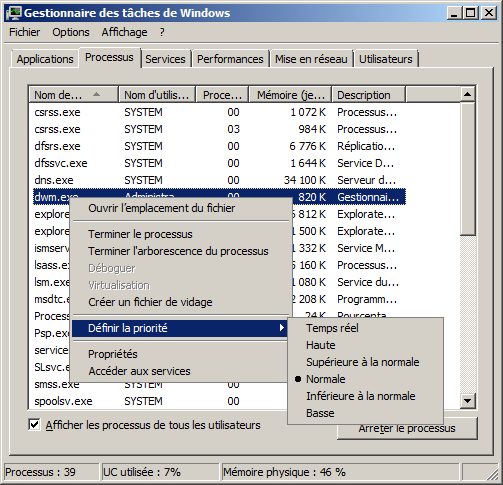Open the Fichier menu
This screenshot has width=503, height=485.
click(25, 32)
